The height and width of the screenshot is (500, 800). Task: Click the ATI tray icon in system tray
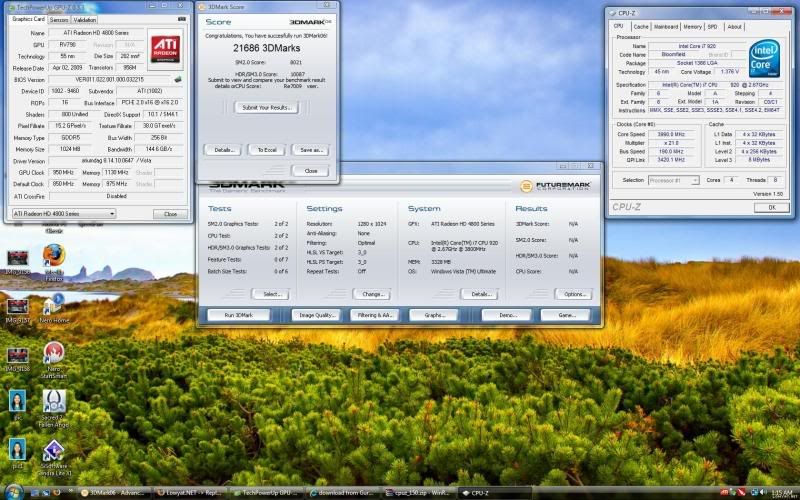pyautogui.click(x=724, y=493)
